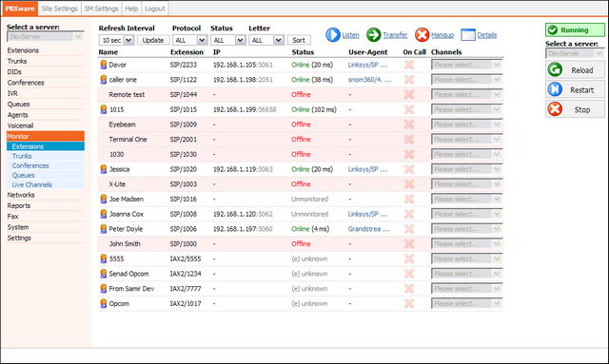Open Channels dropdown for Joanna Cox
Image resolution: width=609 pixels, height=364 pixels.
466,214
